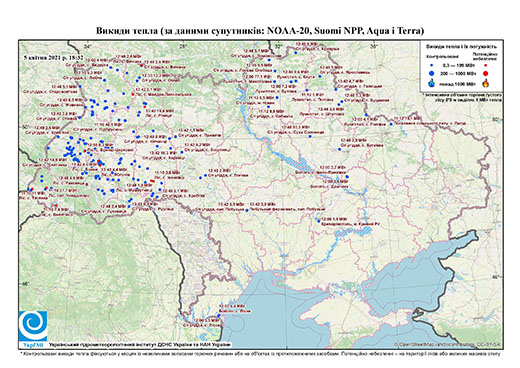Image resolution: width=520 pixels, height=368 pixels.
Task: Open the OpenStreetMap contributors attribution
Action: coord(447,344)
